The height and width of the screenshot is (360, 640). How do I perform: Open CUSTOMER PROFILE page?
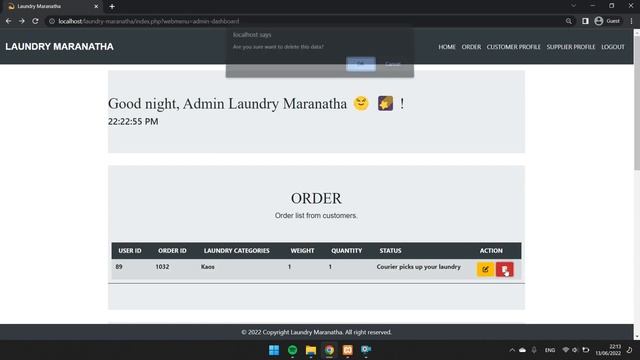coord(513,47)
